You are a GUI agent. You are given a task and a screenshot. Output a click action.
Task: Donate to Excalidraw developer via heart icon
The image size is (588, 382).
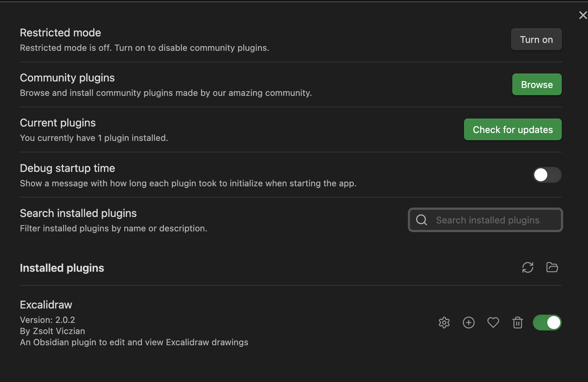coord(493,323)
